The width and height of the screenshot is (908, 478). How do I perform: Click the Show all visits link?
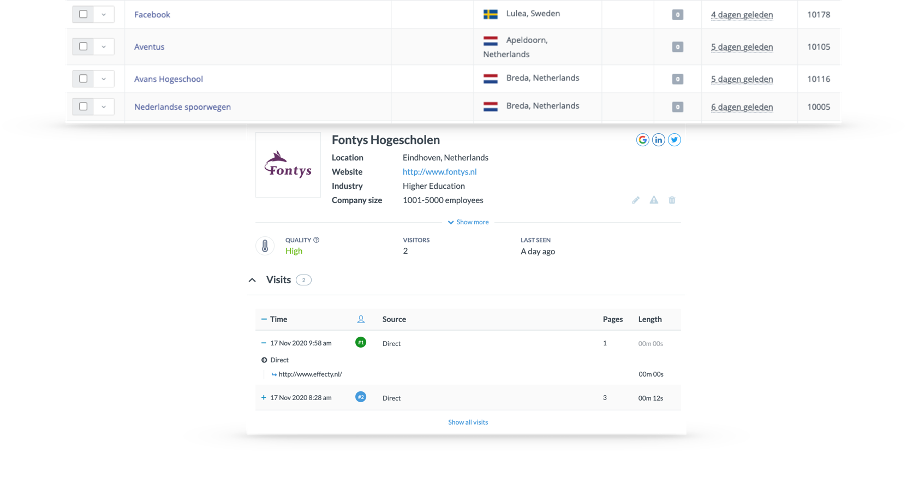pyautogui.click(x=468, y=422)
